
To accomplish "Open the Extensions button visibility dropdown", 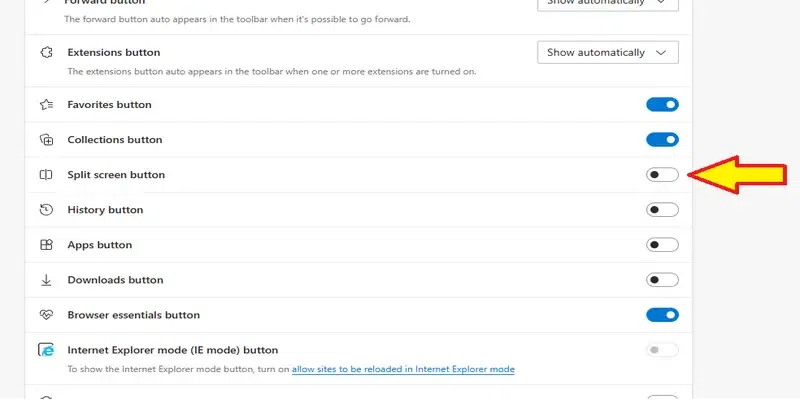I will tap(607, 52).
